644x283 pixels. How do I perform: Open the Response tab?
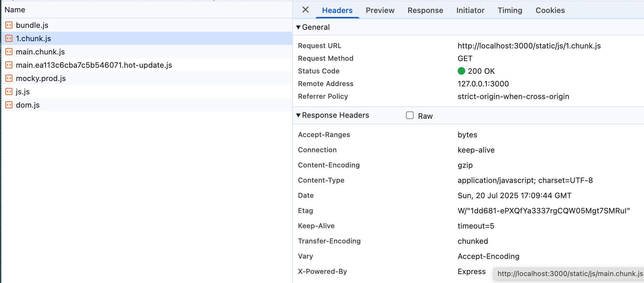click(x=425, y=10)
